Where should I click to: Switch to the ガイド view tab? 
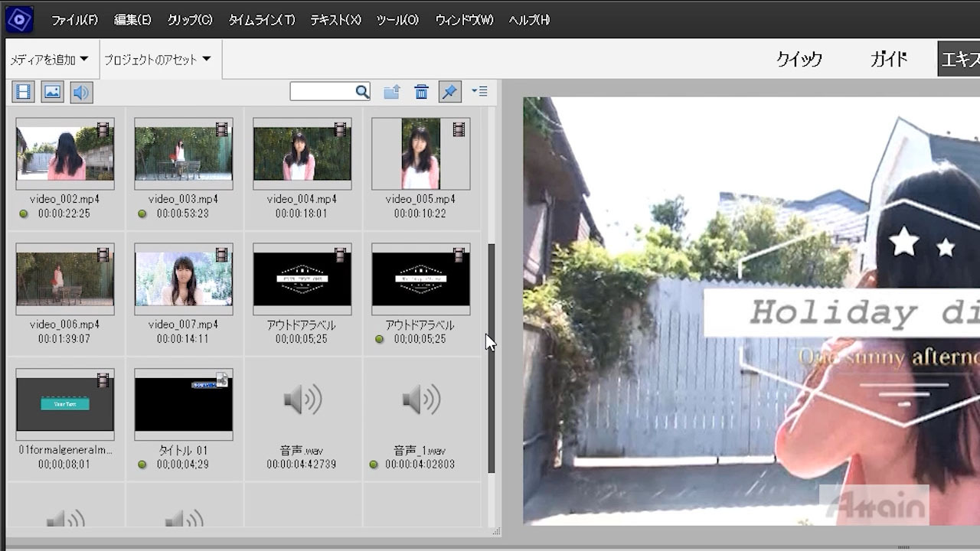(x=888, y=59)
